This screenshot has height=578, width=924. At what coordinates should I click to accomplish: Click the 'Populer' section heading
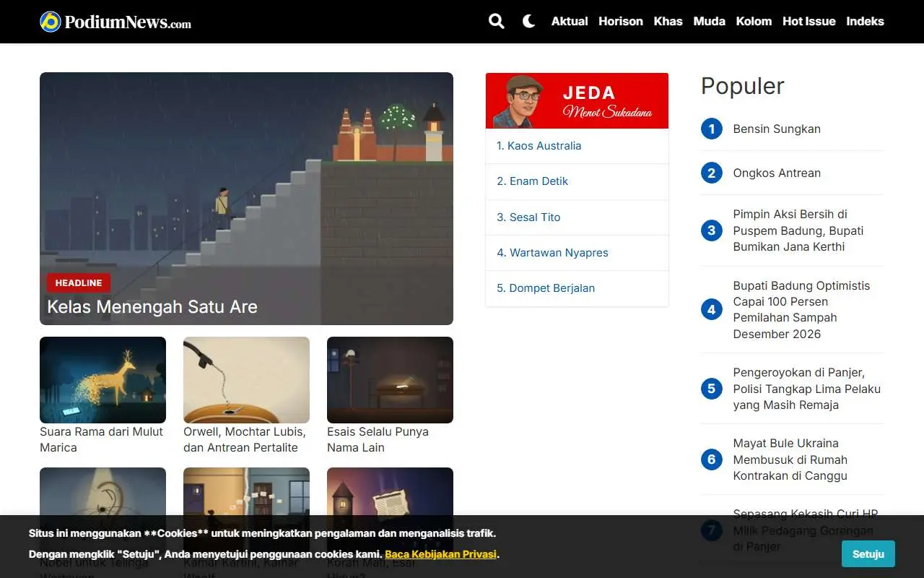[x=742, y=86]
